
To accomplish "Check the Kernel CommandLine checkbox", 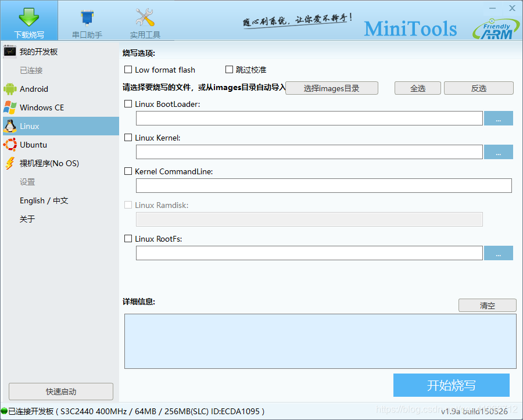I will 128,171.
